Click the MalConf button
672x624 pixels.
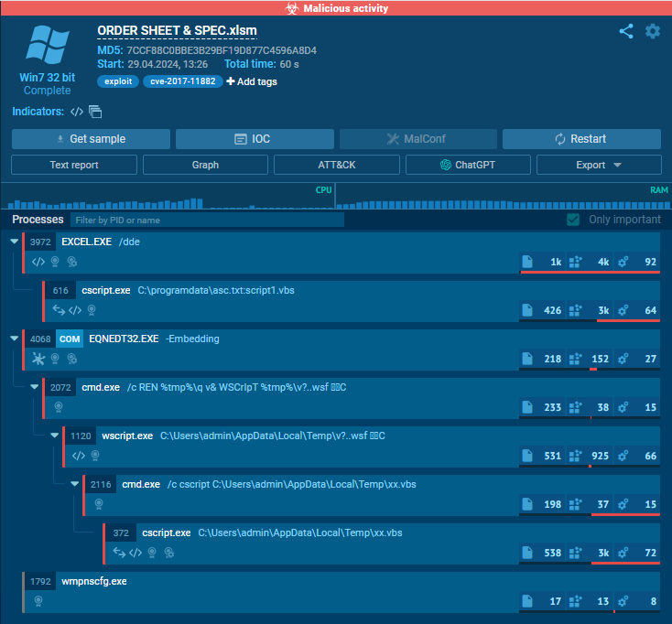tap(418, 139)
